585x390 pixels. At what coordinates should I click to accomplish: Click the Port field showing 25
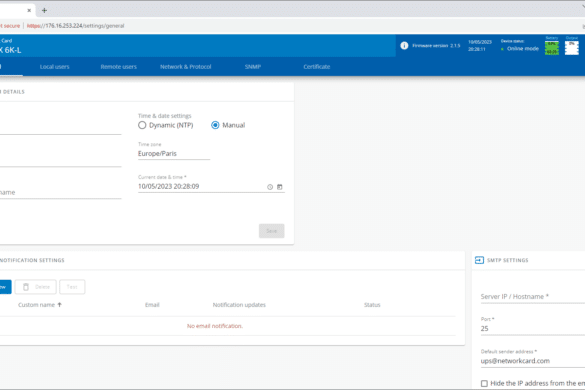[533, 328]
